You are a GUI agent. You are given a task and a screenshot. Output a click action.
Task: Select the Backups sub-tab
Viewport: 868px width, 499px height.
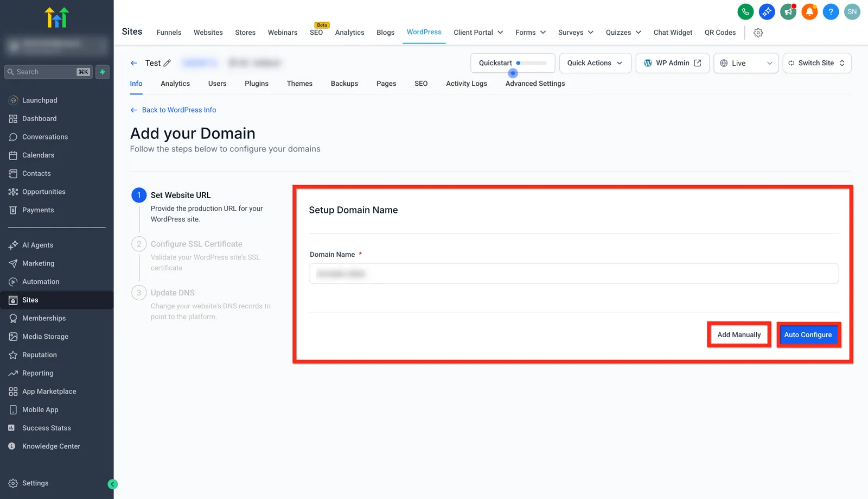[344, 84]
